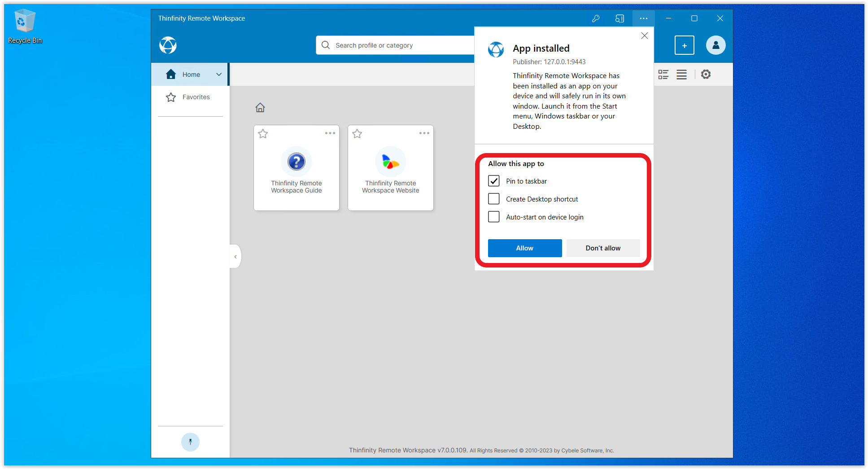Collapse the sidebar with the chevron handle

pyautogui.click(x=236, y=257)
